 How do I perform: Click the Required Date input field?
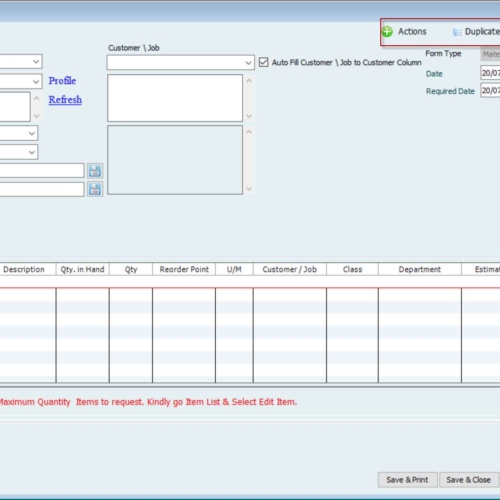[x=490, y=90]
